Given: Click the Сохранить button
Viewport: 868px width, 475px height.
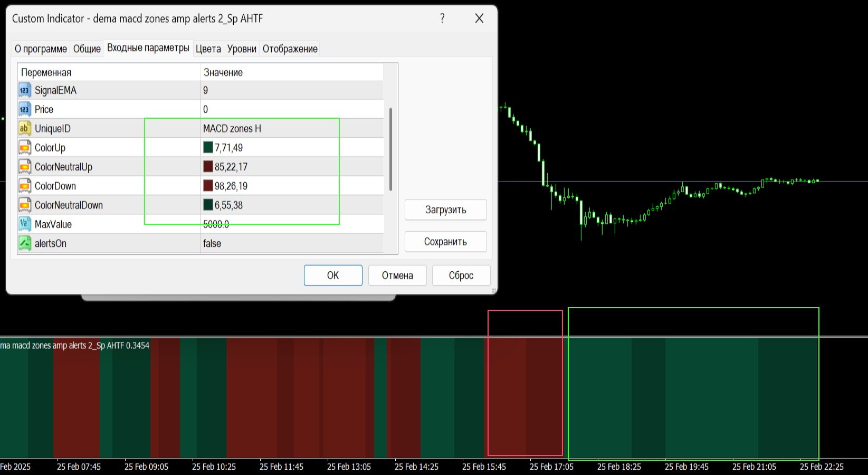Looking at the screenshot, I should (446, 242).
